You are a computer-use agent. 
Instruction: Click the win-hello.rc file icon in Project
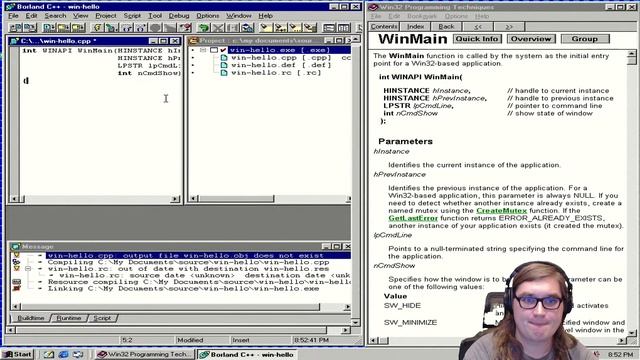pyautogui.click(x=224, y=73)
